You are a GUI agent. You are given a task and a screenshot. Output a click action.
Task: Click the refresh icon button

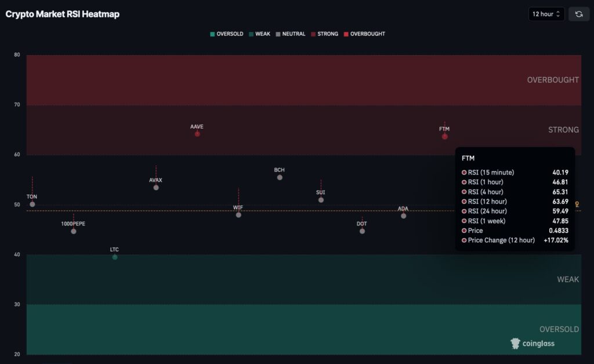tap(578, 14)
